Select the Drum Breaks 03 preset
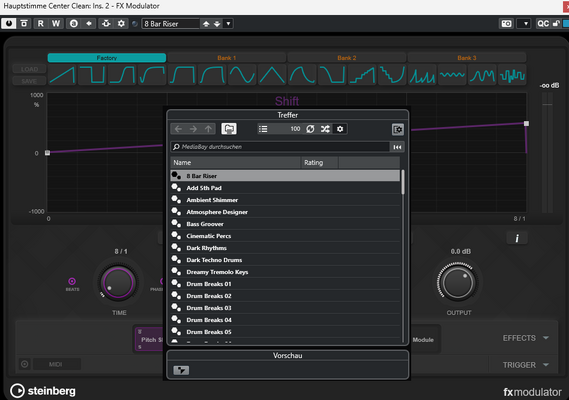Image resolution: width=569 pixels, height=400 pixels. (285, 308)
